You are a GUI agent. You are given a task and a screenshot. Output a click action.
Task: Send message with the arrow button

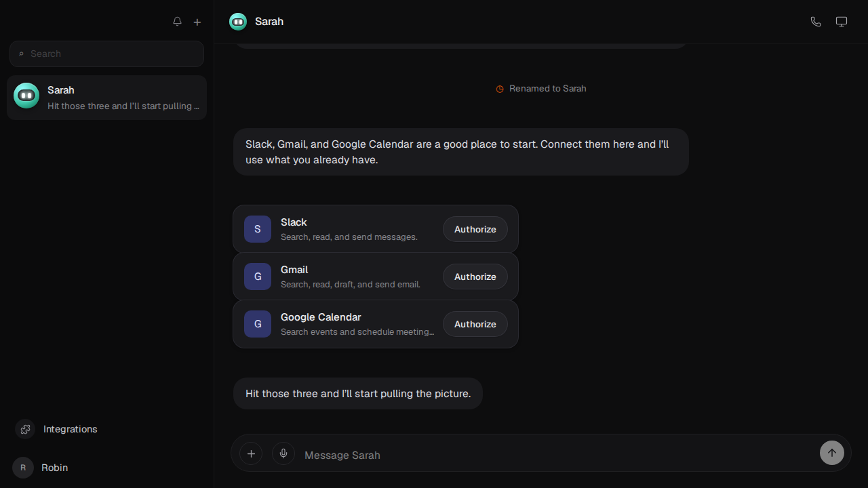[x=832, y=453]
